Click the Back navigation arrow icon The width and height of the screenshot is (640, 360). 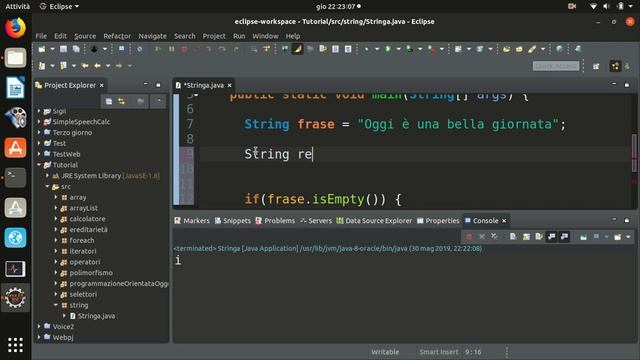(x=97, y=66)
